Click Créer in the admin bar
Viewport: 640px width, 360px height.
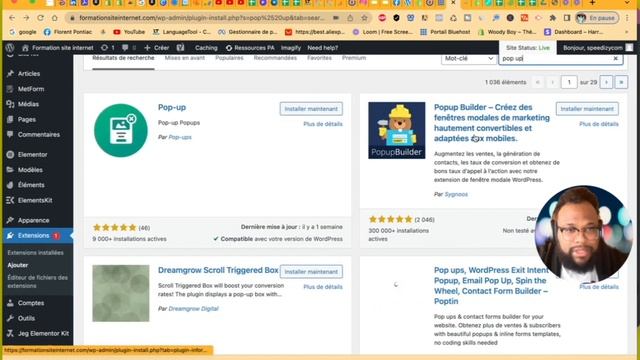[x=157, y=48]
